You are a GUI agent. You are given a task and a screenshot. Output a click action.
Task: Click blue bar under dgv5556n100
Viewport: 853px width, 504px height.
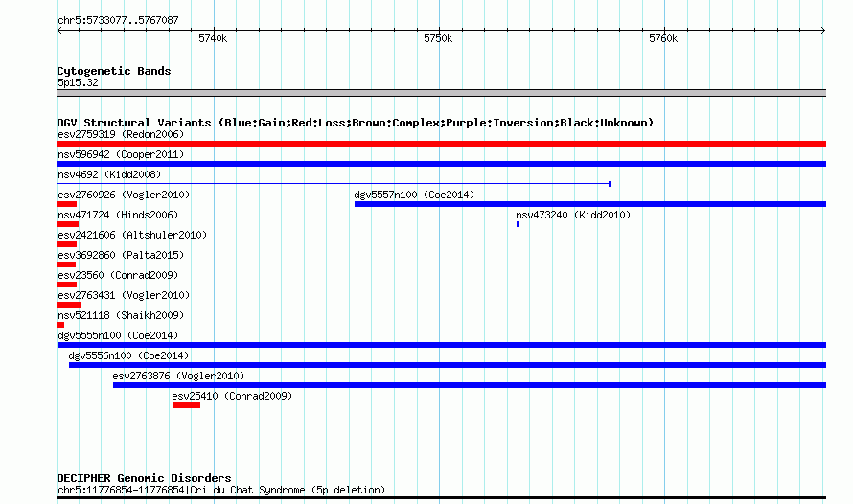(x=448, y=365)
